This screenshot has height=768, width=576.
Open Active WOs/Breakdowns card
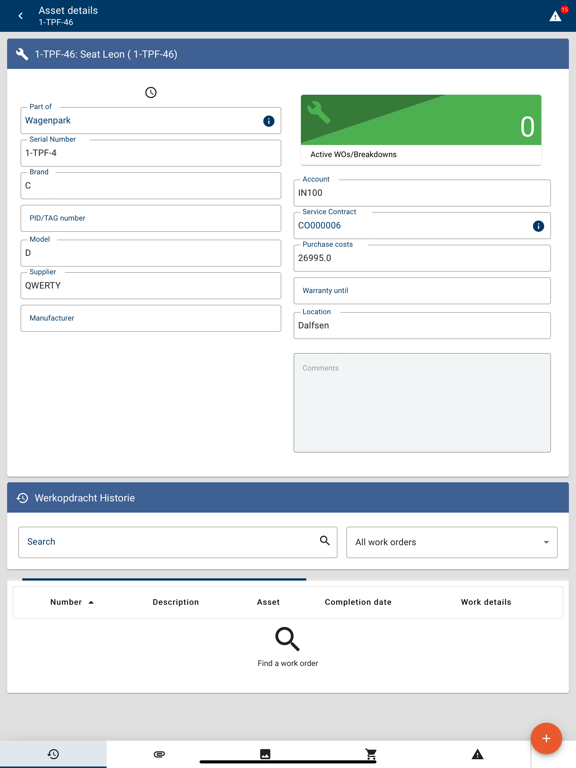click(x=421, y=130)
